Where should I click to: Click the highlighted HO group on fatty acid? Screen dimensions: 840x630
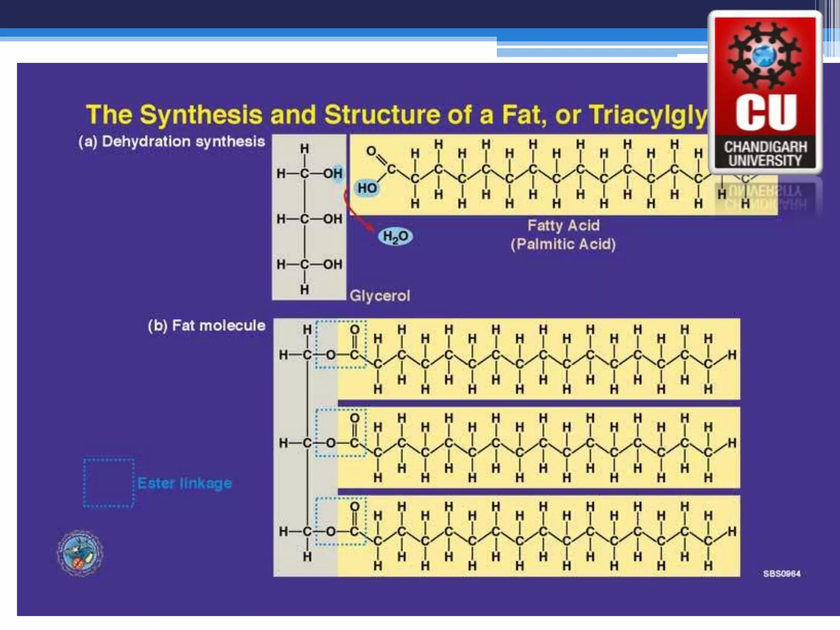point(366,188)
